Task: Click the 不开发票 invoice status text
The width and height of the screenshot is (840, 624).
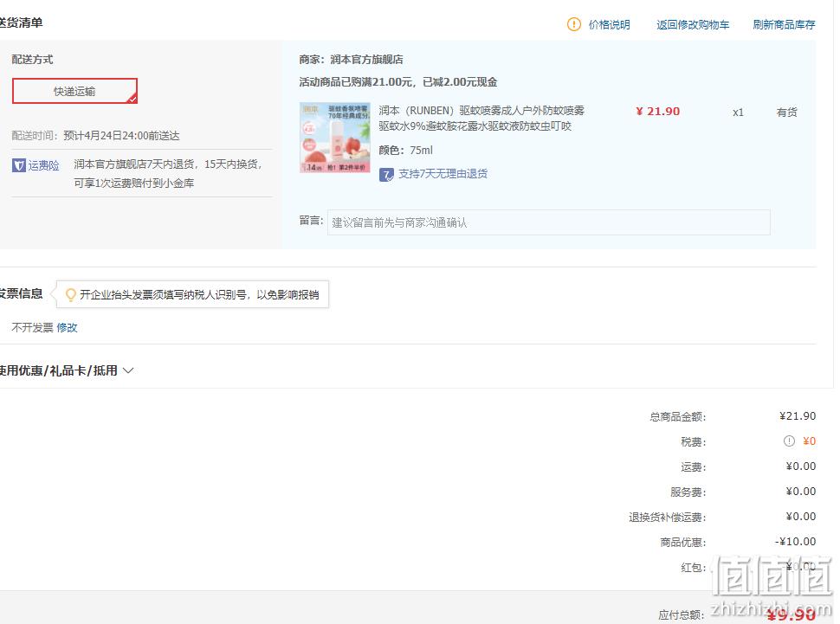Action: coord(33,328)
